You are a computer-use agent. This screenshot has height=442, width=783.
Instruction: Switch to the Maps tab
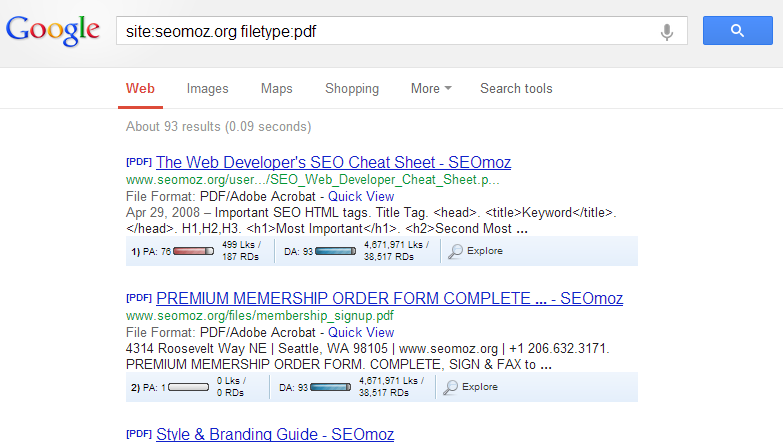pyautogui.click(x=276, y=89)
